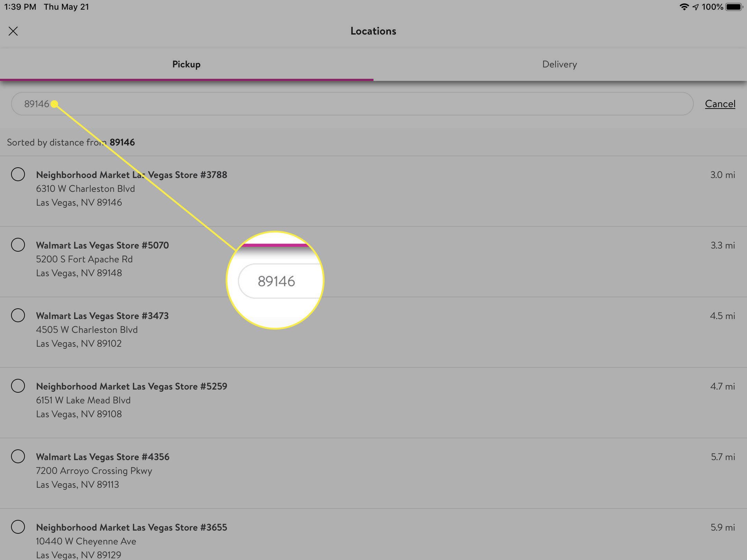Click the '3.3 mi' distance label
The width and height of the screenshot is (747, 560).
[723, 245]
